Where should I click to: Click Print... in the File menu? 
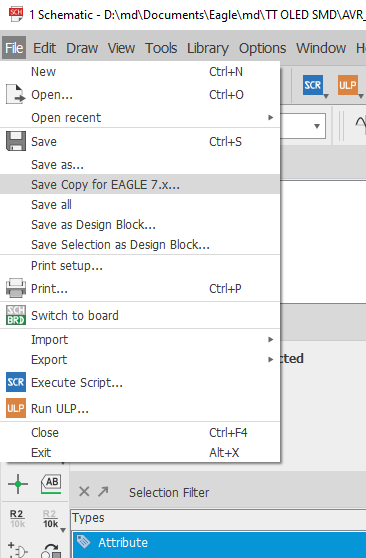pos(140,288)
